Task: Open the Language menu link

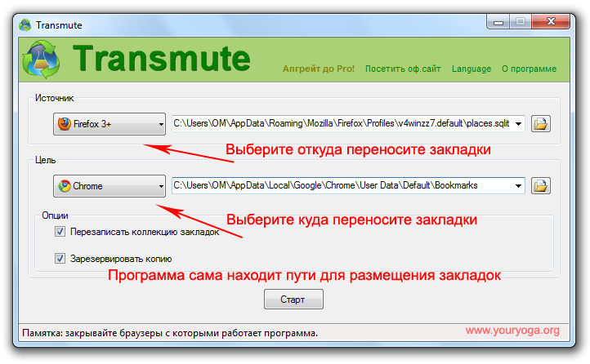Action: 472,69
